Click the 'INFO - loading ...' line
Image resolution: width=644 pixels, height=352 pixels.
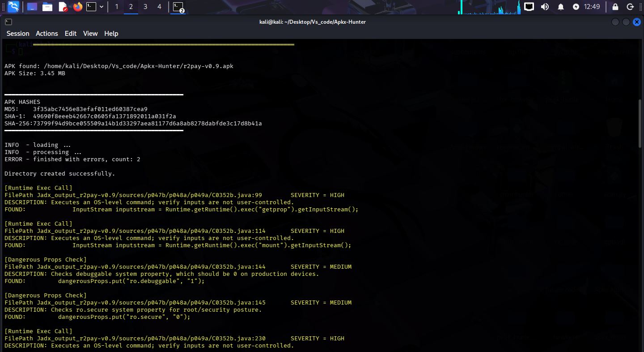pos(38,145)
